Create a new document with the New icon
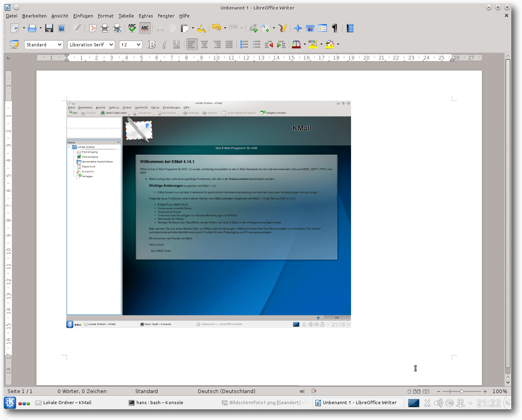The image size is (522, 420). point(15,28)
